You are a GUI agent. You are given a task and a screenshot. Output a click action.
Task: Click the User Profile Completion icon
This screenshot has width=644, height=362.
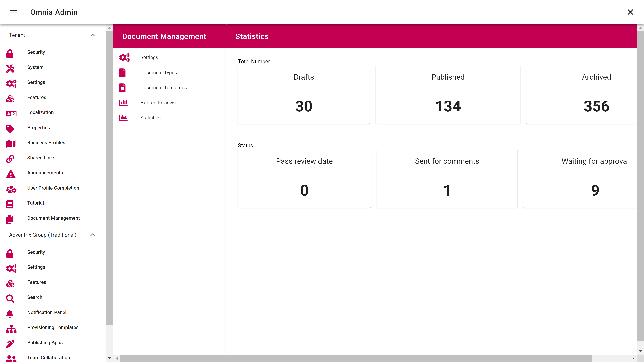(11, 189)
